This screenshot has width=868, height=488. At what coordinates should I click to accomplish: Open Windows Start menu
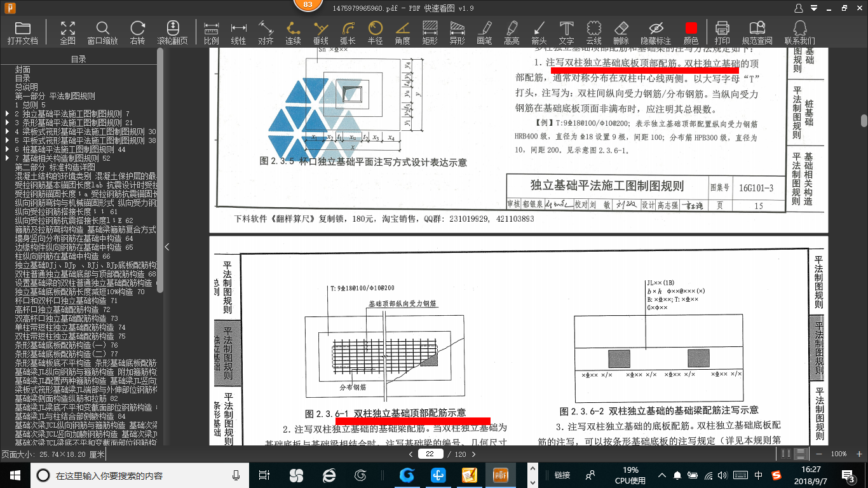[x=15, y=475]
